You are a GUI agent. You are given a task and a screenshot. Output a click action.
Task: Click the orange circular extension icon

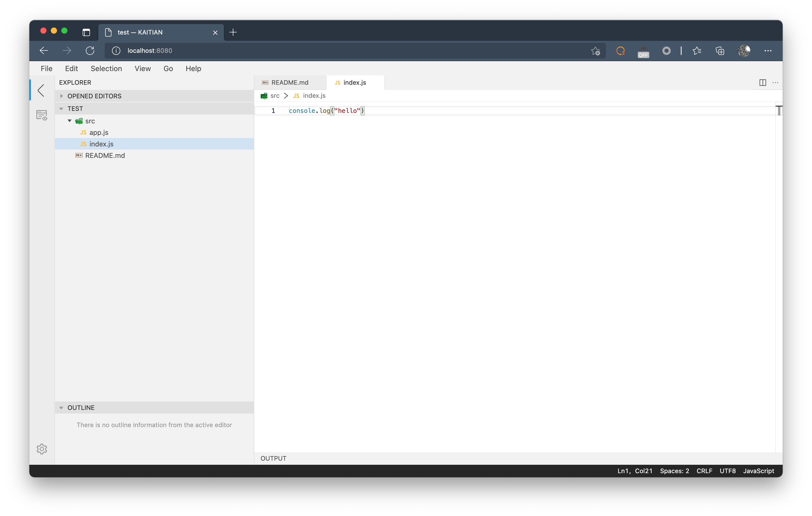[621, 50]
